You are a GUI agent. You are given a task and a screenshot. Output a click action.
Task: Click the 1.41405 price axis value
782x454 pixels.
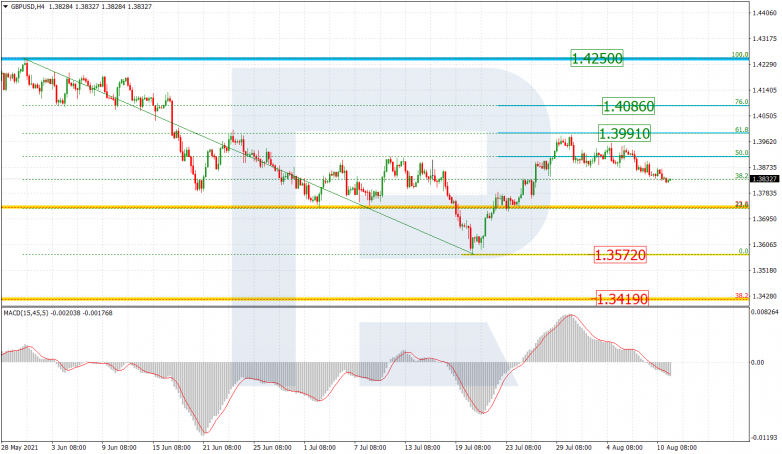point(765,90)
